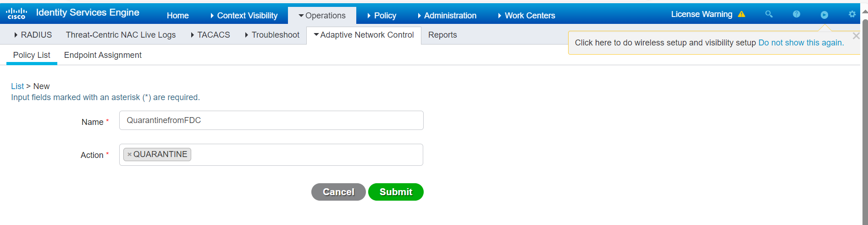This screenshot has height=225, width=868.
Task: Click the wireless setup play icon
Action: click(x=824, y=15)
